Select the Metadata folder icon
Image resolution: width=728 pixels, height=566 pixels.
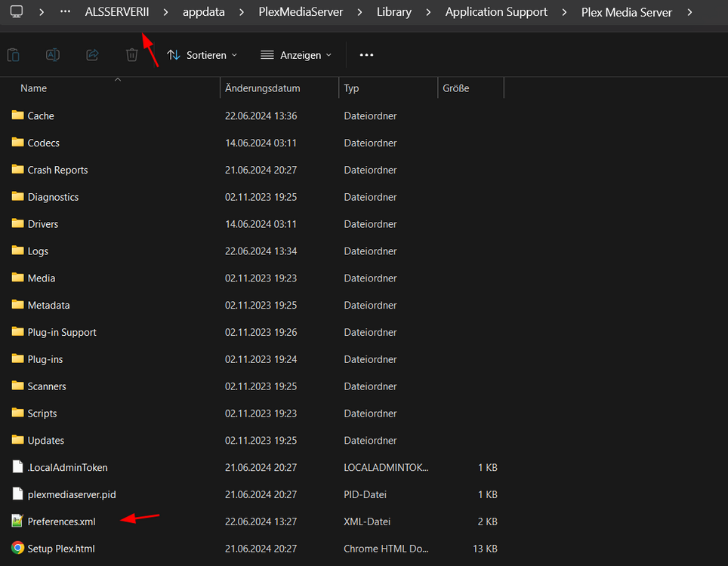click(x=17, y=304)
